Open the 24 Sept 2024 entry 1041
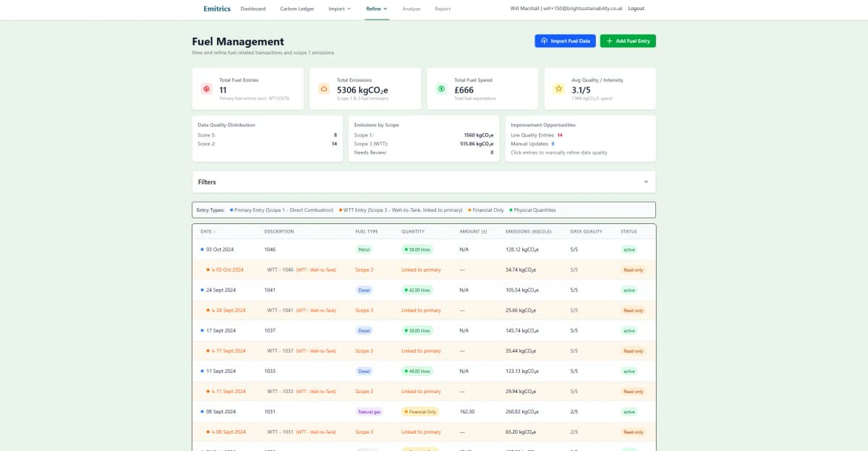This screenshot has width=868, height=451. pyautogui.click(x=424, y=290)
